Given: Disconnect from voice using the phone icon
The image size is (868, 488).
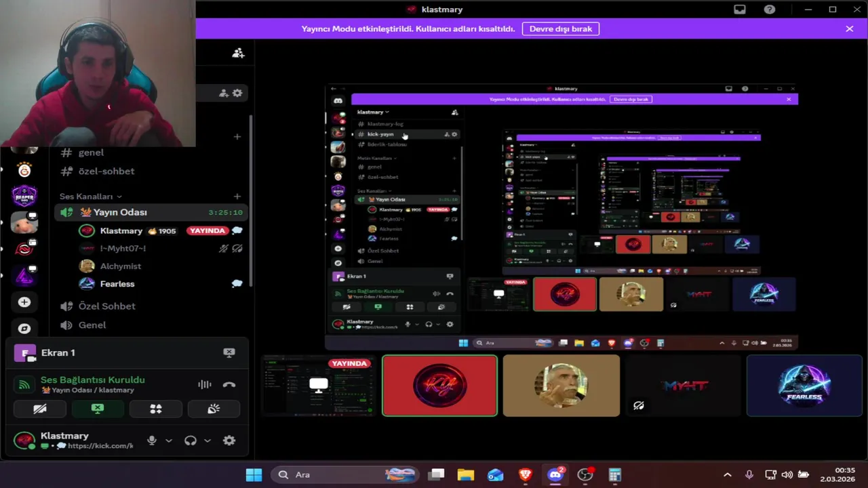Looking at the screenshot, I should 229,384.
